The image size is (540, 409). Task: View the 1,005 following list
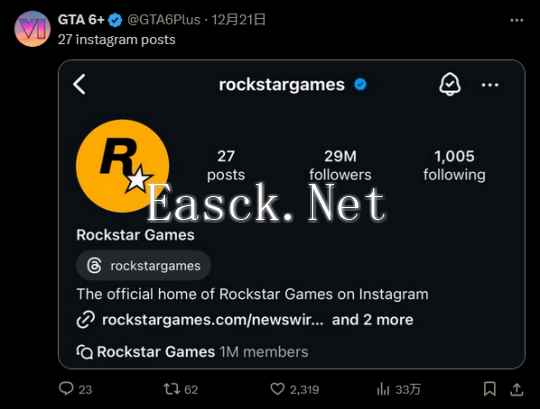(454, 165)
